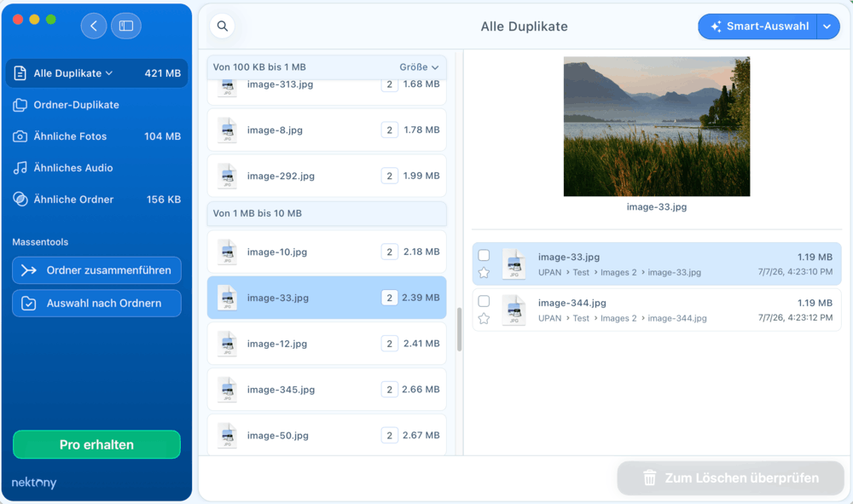This screenshot has height=504, width=853.
Task: Select Ähnliche Ordner in the sidebar
Action: pyautogui.click(x=97, y=200)
